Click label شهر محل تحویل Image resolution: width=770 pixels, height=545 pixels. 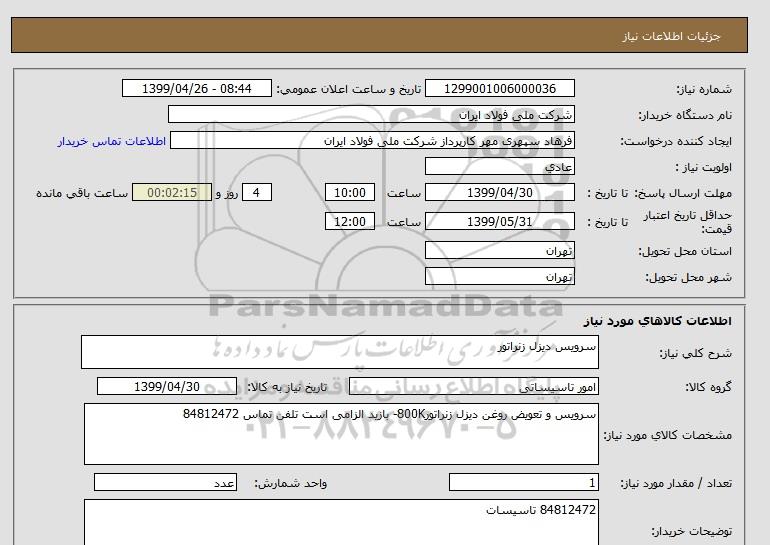(688, 277)
